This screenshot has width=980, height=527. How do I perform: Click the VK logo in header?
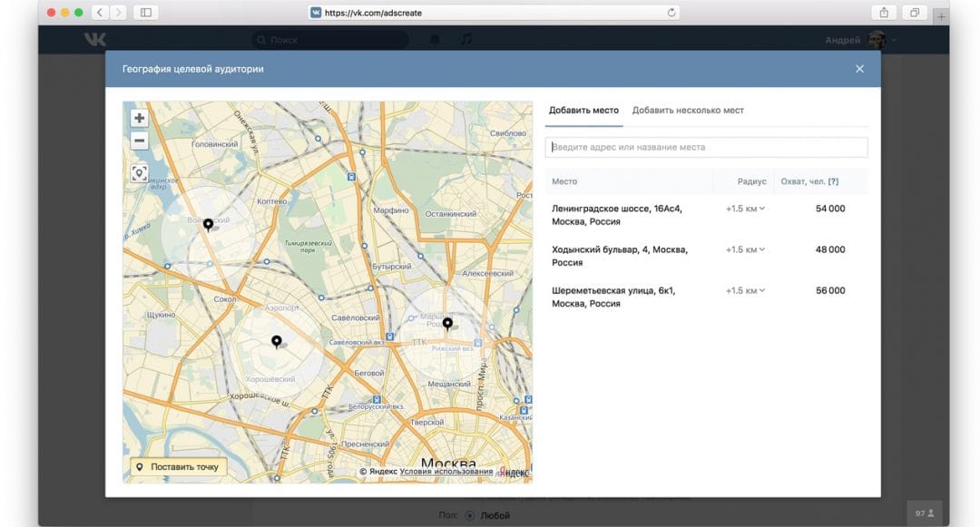95,40
